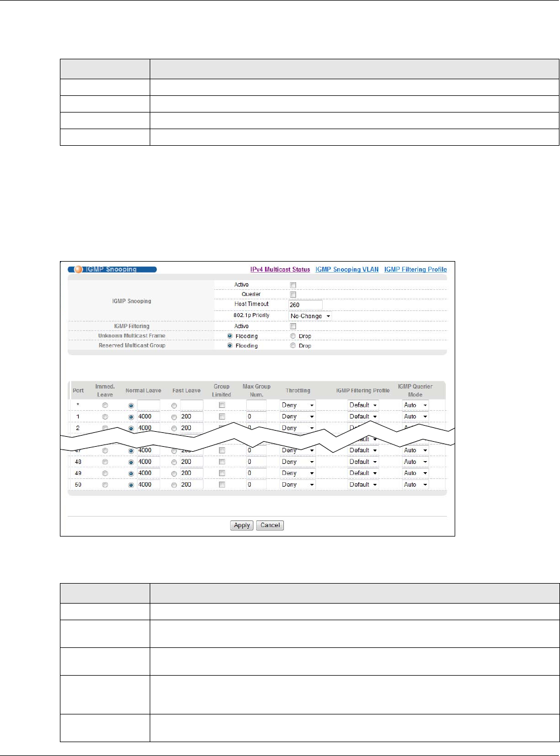Image resolution: width=560 pixels, height=756 pixels.
Task: Open Filtering Profile Default dropdown for port 1
Action: pos(363,416)
